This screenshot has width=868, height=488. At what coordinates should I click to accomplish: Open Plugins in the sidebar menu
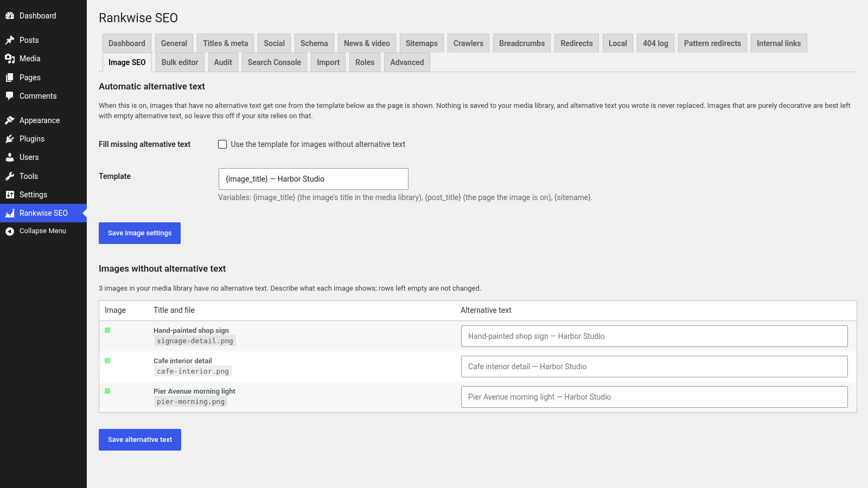43,139
